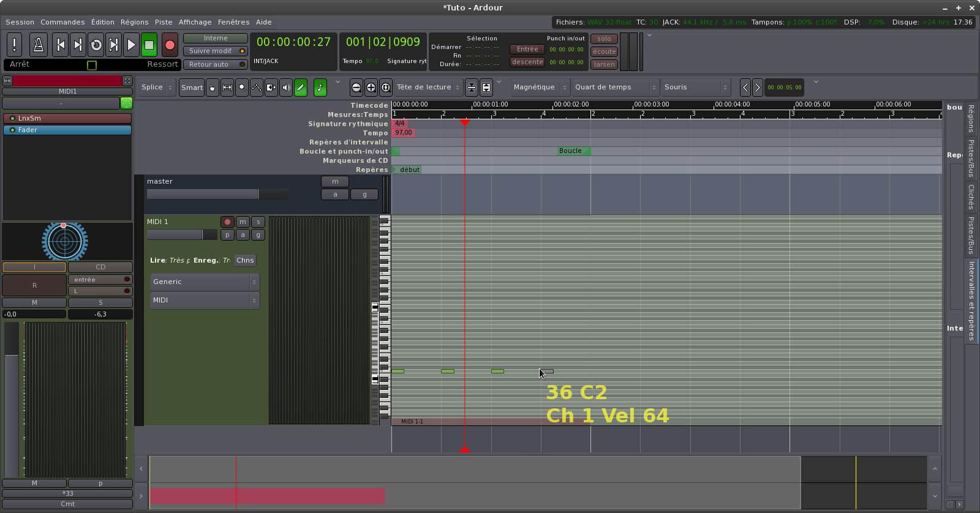Arm recording on MIDI 1 track
The image size is (980, 513).
coord(227,222)
